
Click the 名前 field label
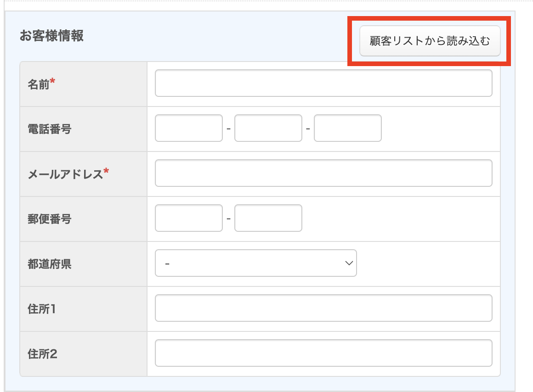click(x=39, y=84)
